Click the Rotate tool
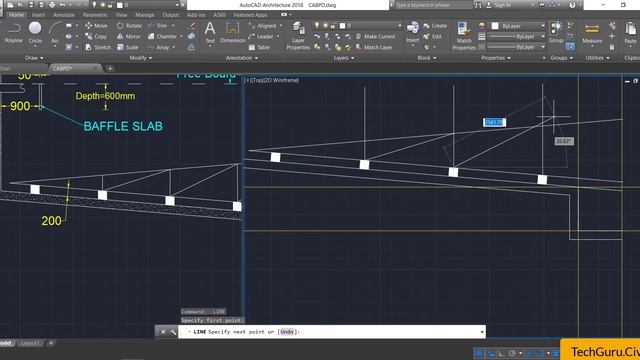This screenshot has width=640, height=360. [129, 26]
